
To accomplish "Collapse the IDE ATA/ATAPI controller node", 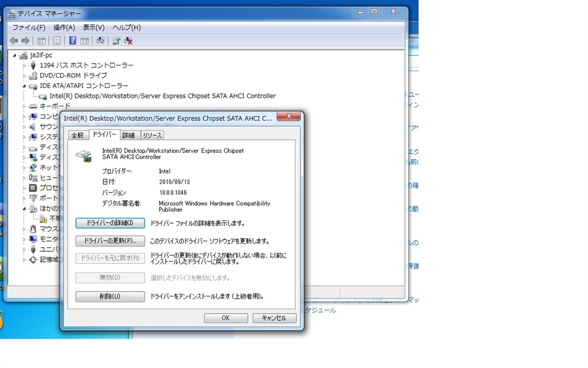I will click(24, 86).
